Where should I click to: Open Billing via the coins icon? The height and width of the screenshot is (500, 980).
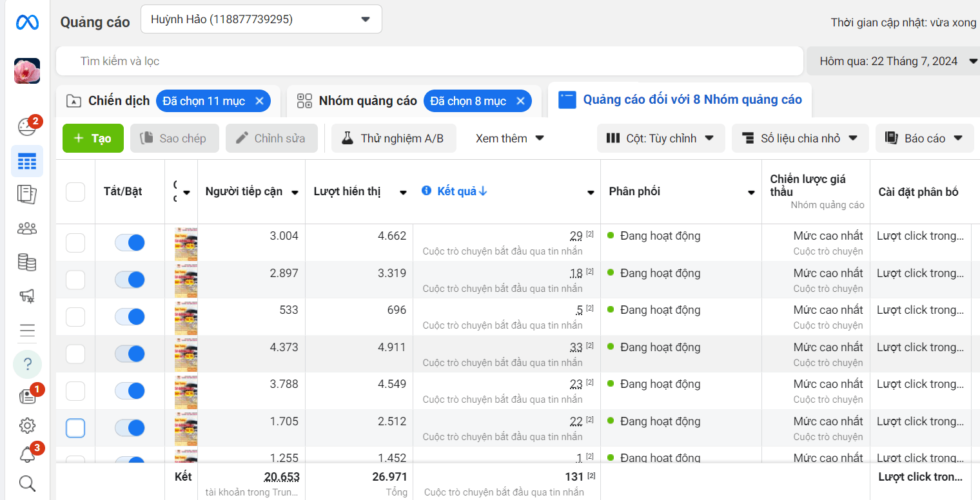click(27, 262)
